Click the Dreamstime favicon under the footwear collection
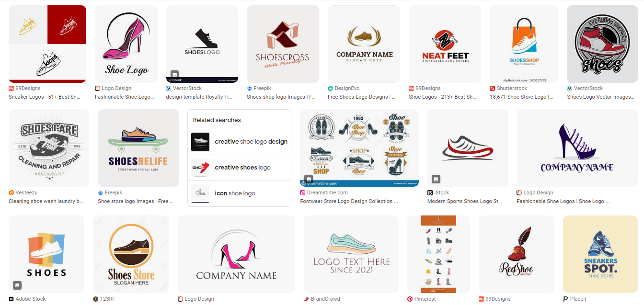 point(302,193)
